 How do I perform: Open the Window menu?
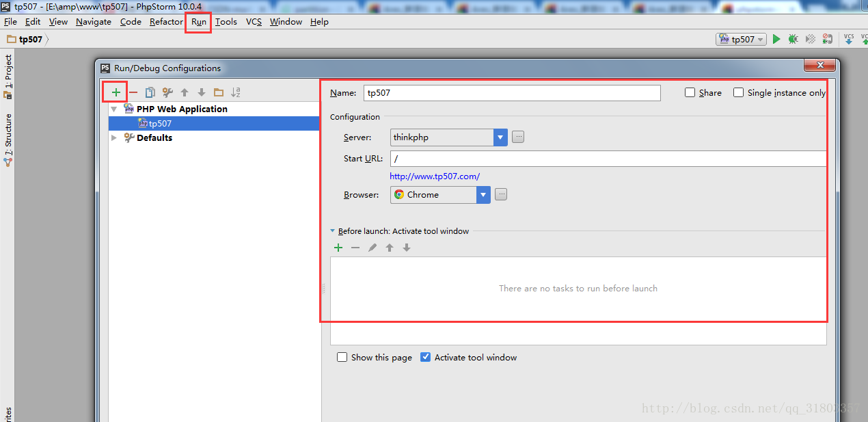click(x=286, y=21)
